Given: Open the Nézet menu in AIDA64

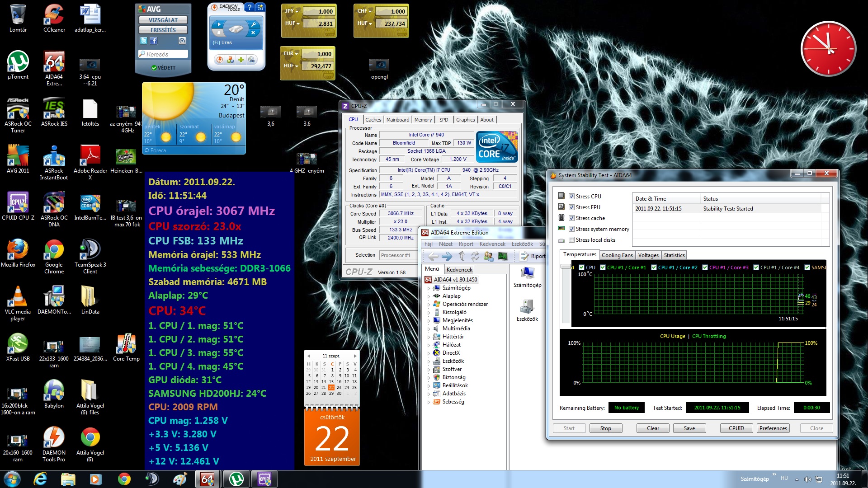Looking at the screenshot, I should coord(445,244).
